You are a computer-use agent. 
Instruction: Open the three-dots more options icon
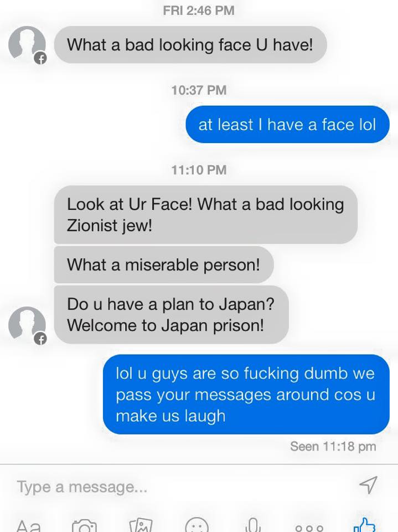pyautogui.click(x=309, y=528)
